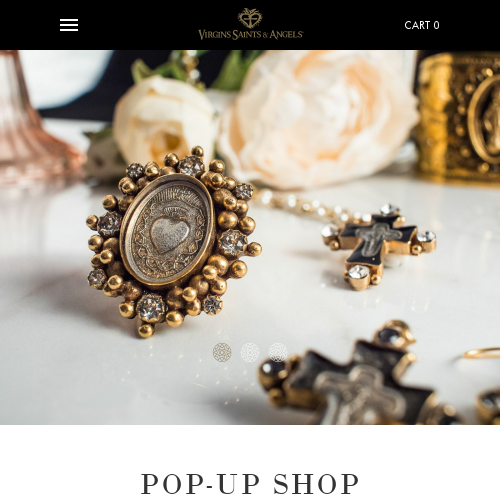Click the heart center of the ring

coord(169,233)
